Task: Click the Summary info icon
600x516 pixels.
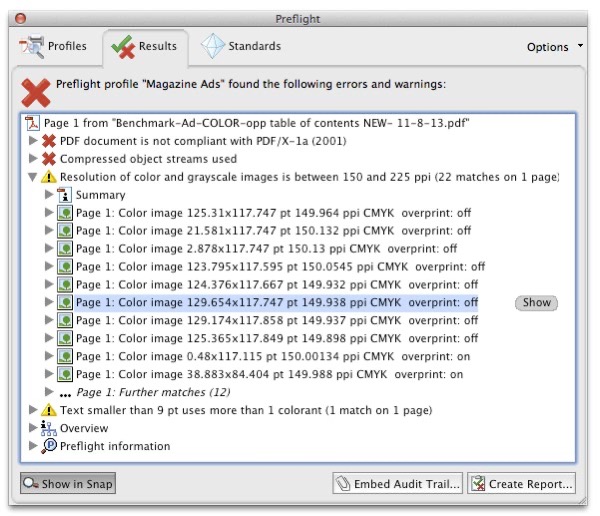Action: click(64, 195)
